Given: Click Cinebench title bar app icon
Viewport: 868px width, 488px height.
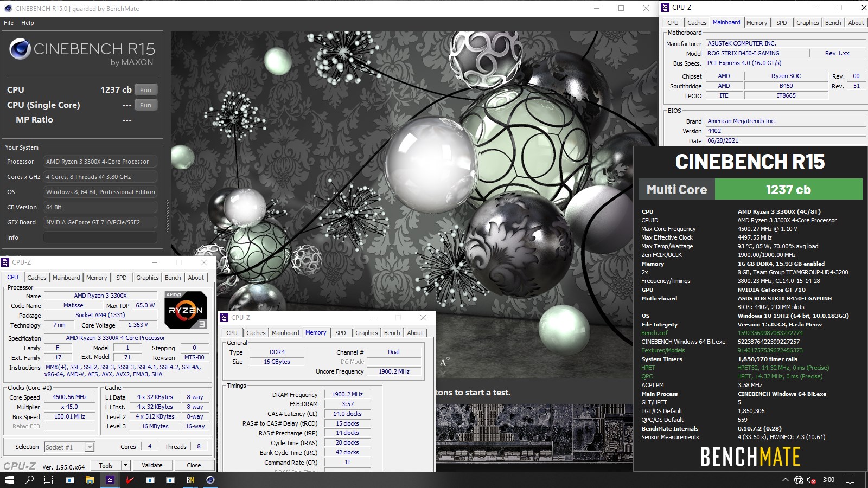Looking at the screenshot, I should click(x=8, y=8).
